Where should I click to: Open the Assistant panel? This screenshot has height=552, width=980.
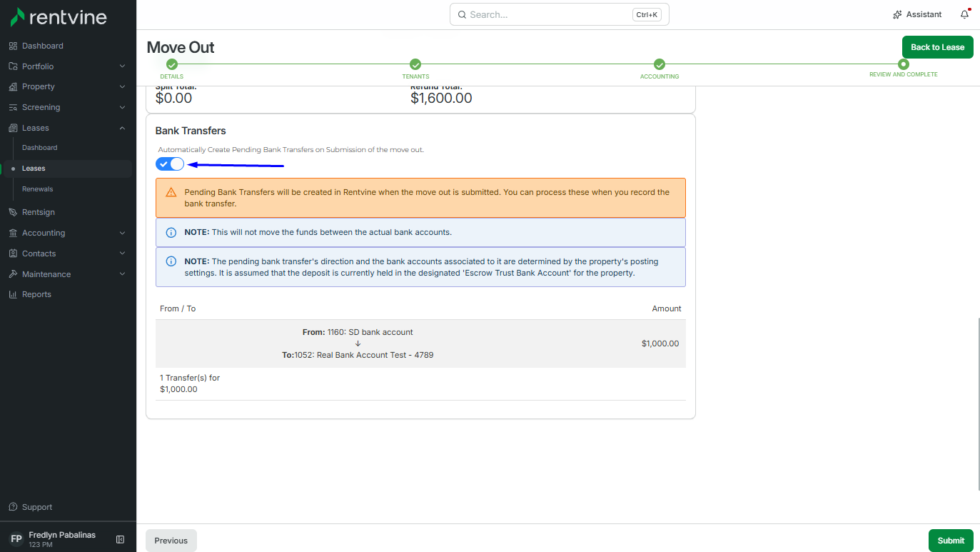[917, 14]
